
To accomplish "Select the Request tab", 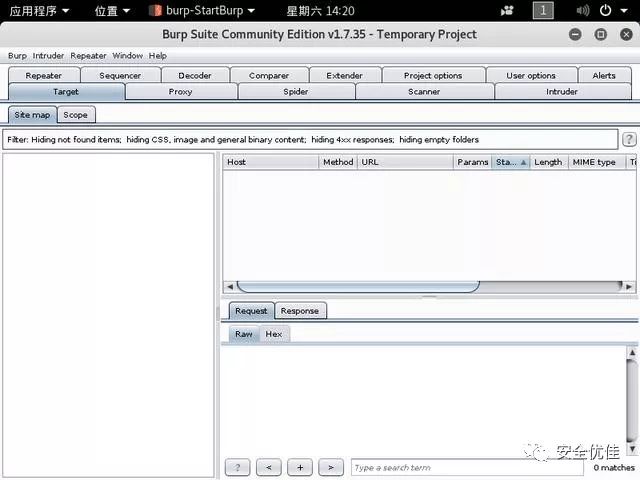I will (251, 311).
